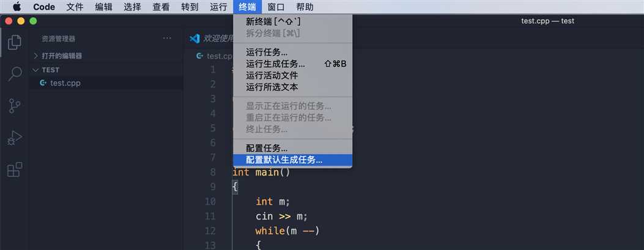Open the Search view icon
Image resolution: width=644 pixels, height=250 pixels.
(15, 74)
